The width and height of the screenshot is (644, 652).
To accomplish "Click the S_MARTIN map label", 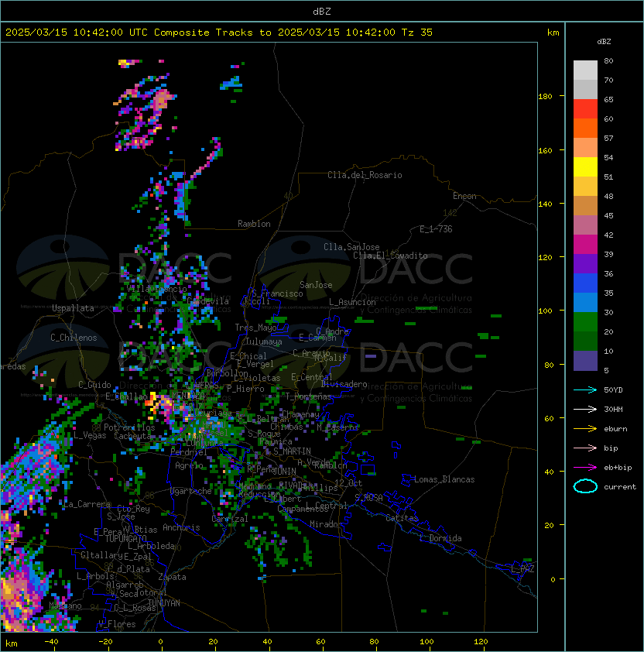I will coord(292,451).
